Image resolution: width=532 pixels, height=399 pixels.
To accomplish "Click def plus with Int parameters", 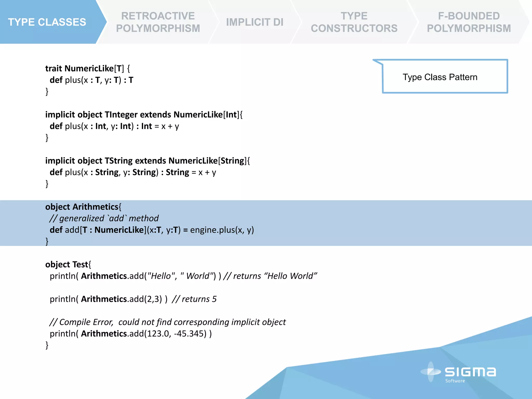I will [114, 126].
